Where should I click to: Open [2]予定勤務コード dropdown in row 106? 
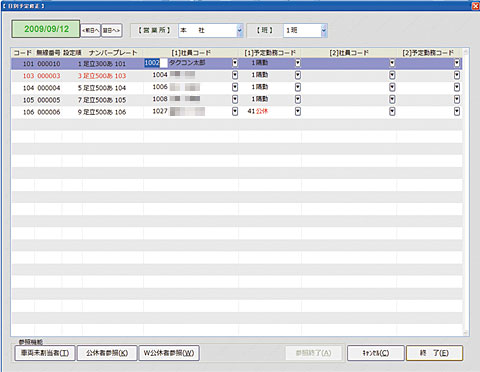coord(457,111)
